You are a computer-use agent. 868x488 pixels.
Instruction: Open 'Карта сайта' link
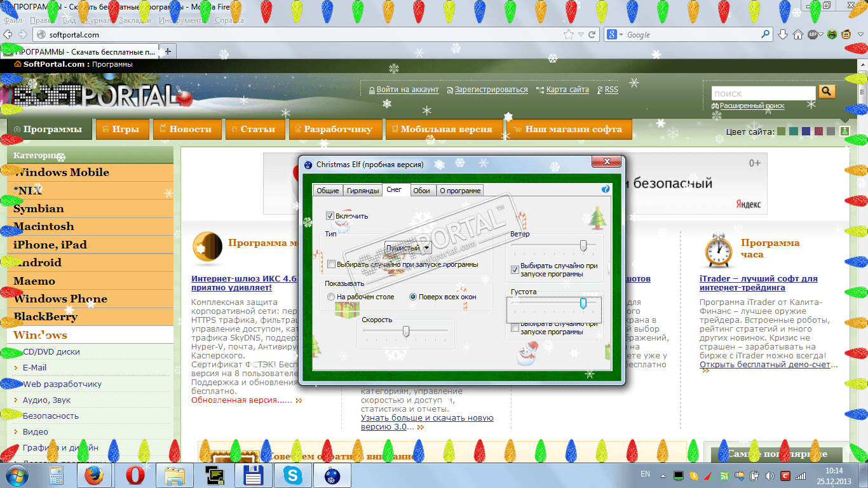[x=567, y=90]
